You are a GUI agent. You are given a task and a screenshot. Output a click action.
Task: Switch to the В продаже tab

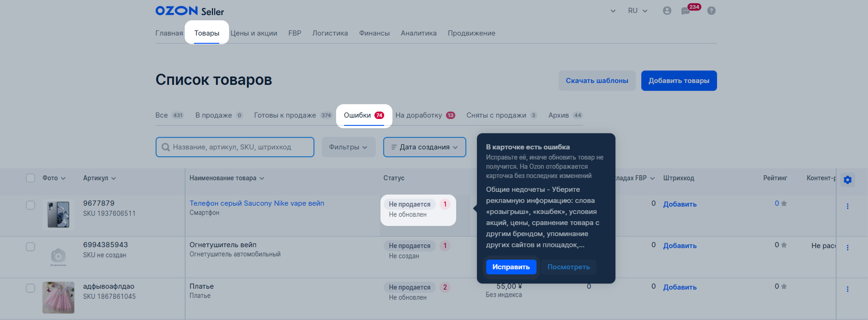(x=219, y=115)
